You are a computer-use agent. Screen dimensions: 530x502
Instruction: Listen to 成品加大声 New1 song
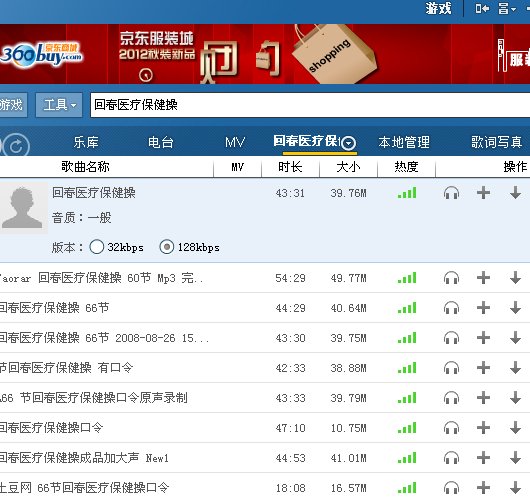[x=451, y=458]
